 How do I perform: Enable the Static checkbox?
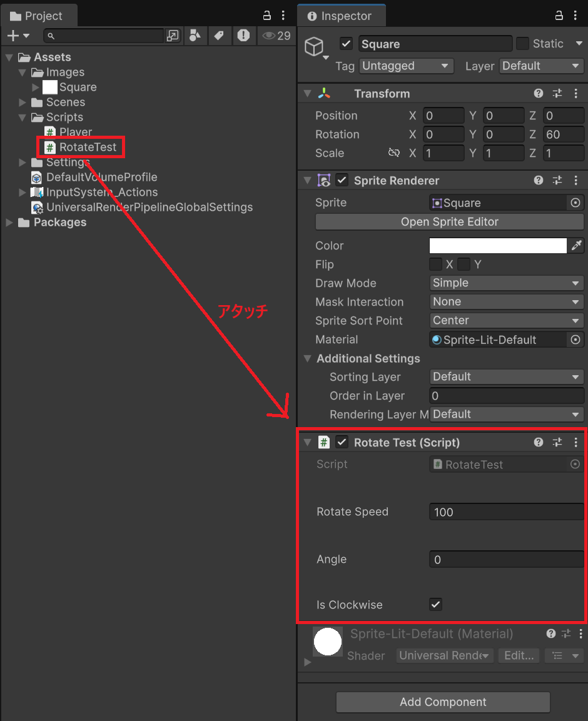tap(522, 44)
